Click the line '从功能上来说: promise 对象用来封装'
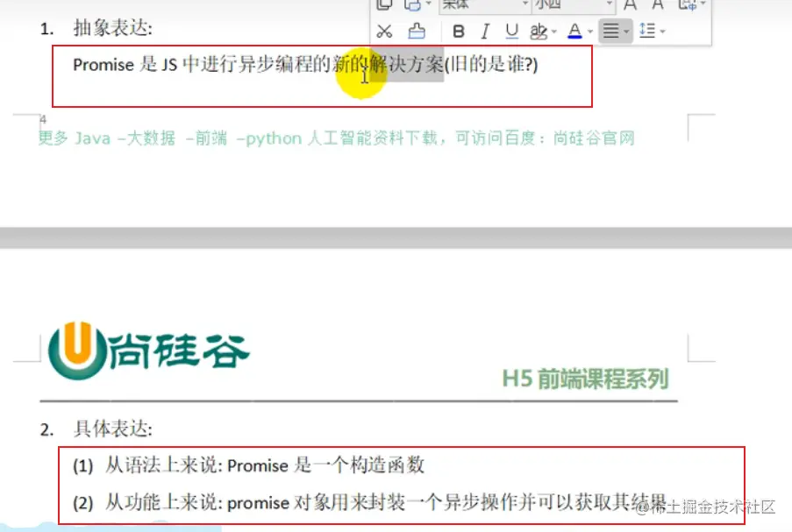Screen dimensions: 792x532 (255, 503)
